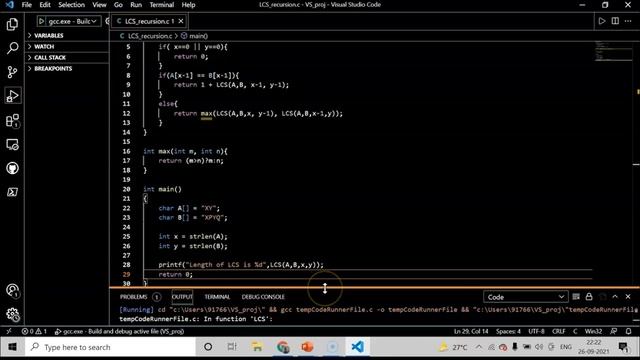
Task: Open the Explorer view in activity bar
Action: click(12, 24)
